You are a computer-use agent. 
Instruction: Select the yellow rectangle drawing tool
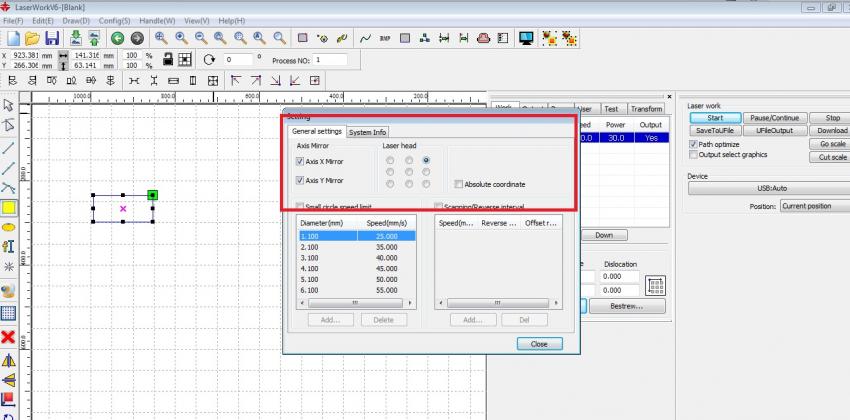click(x=9, y=207)
